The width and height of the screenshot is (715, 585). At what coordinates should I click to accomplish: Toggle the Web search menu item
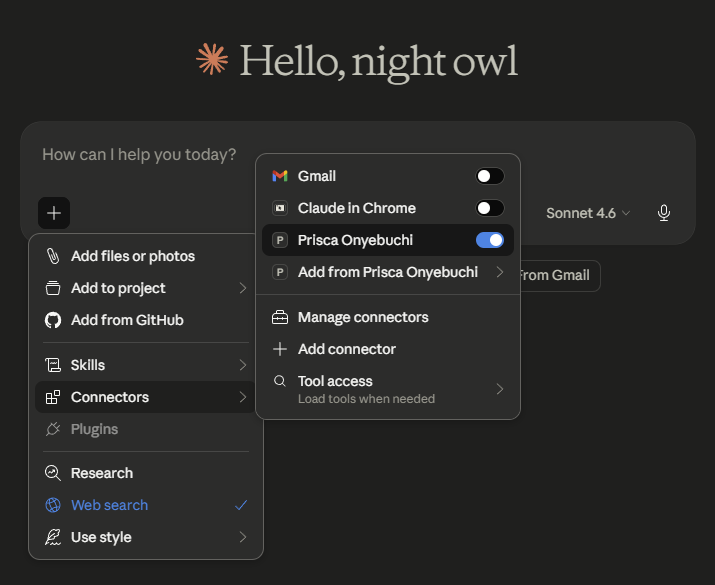145,505
